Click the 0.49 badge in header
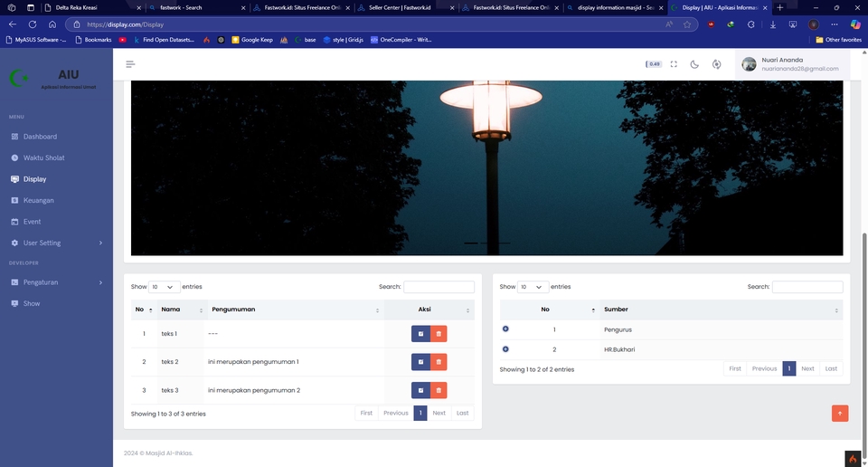 654,64
